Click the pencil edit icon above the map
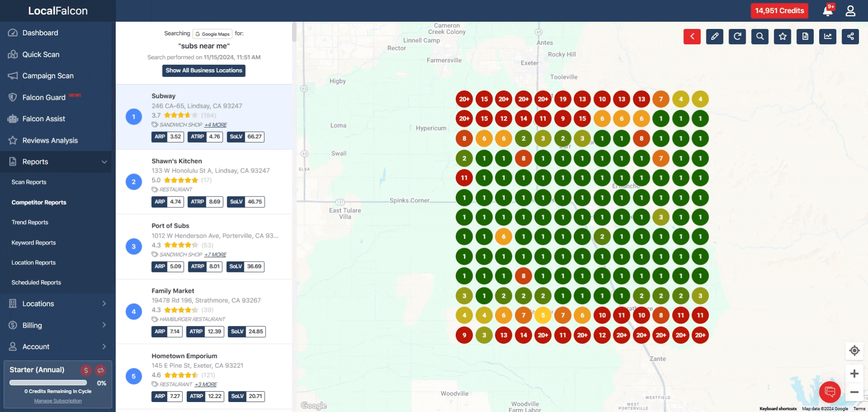This screenshot has width=868, height=412. [x=715, y=37]
